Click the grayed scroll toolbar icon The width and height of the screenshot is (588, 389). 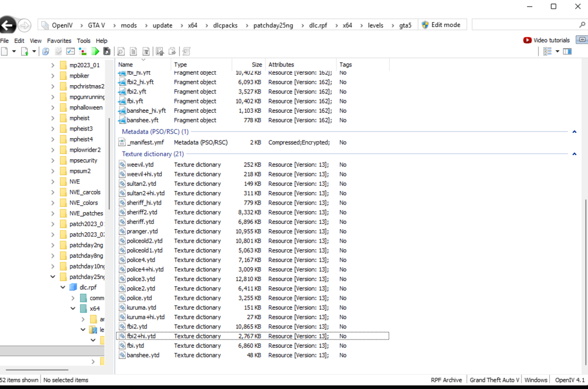coord(186,51)
